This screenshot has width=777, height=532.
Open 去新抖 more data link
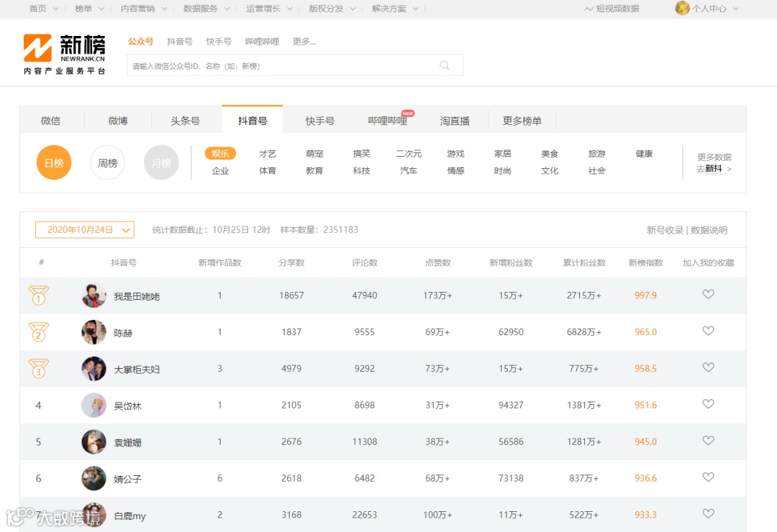click(x=714, y=169)
